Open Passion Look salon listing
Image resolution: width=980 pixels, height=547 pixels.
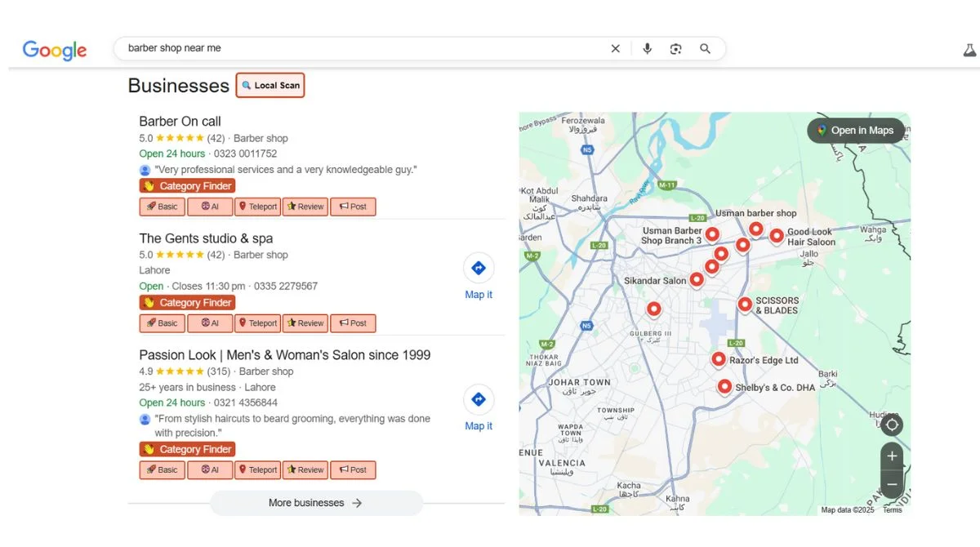coord(284,355)
